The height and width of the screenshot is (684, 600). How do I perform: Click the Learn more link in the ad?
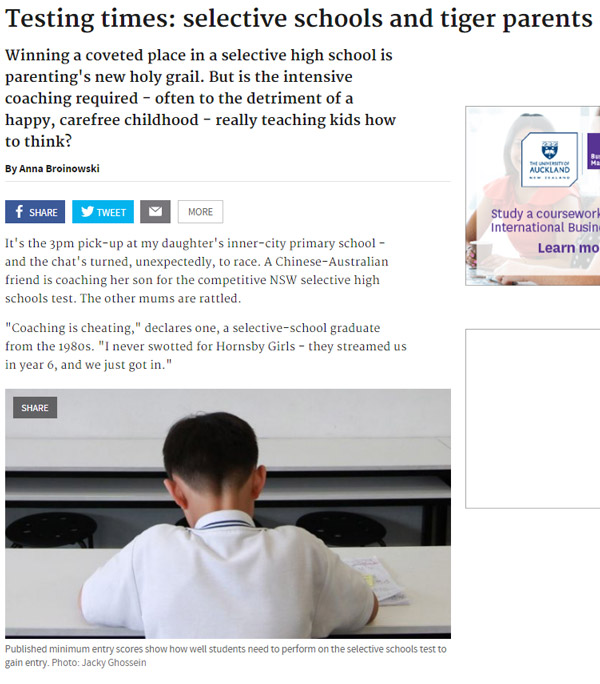[x=569, y=248]
